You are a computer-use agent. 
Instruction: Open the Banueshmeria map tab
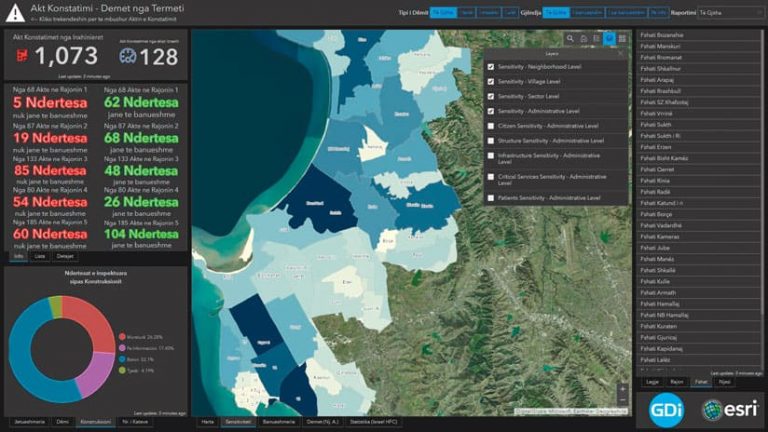pyautogui.click(x=279, y=422)
